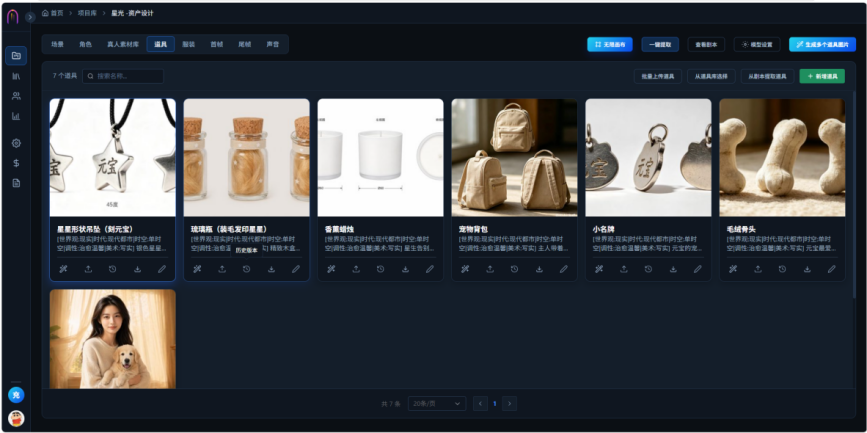Download the 毛绒骨头 image
Image resolution: width=867 pixels, height=433 pixels.
[807, 269]
